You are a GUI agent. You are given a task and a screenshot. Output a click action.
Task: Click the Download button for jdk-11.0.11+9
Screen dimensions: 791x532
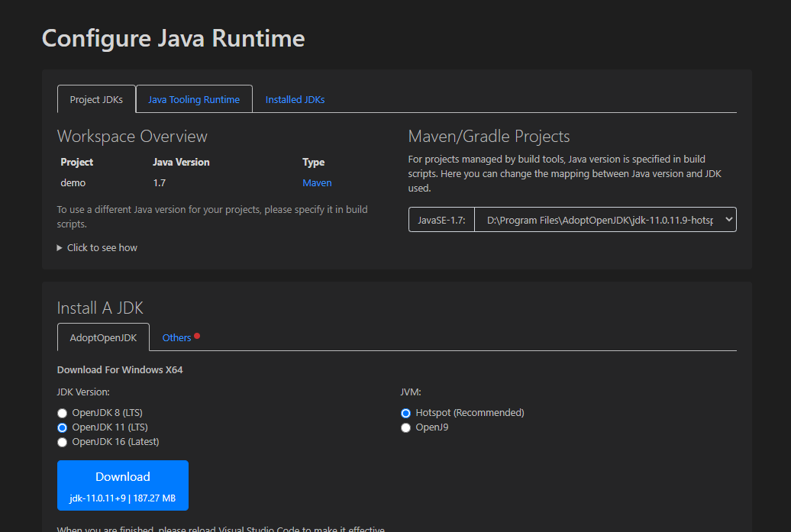pos(122,485)
